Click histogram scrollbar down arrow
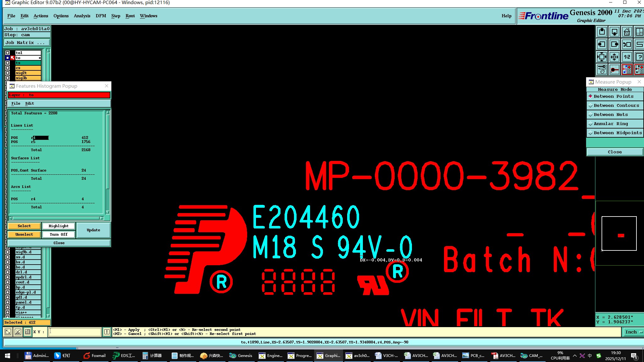 point(108,212)
